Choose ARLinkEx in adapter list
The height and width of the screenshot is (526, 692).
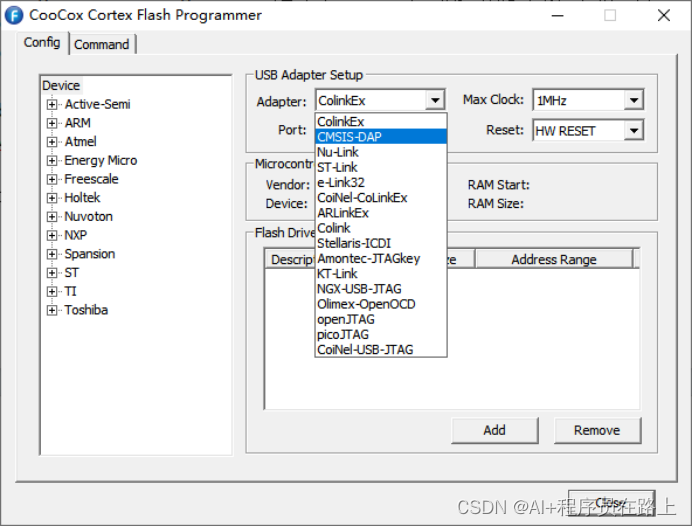click(381, 213)
